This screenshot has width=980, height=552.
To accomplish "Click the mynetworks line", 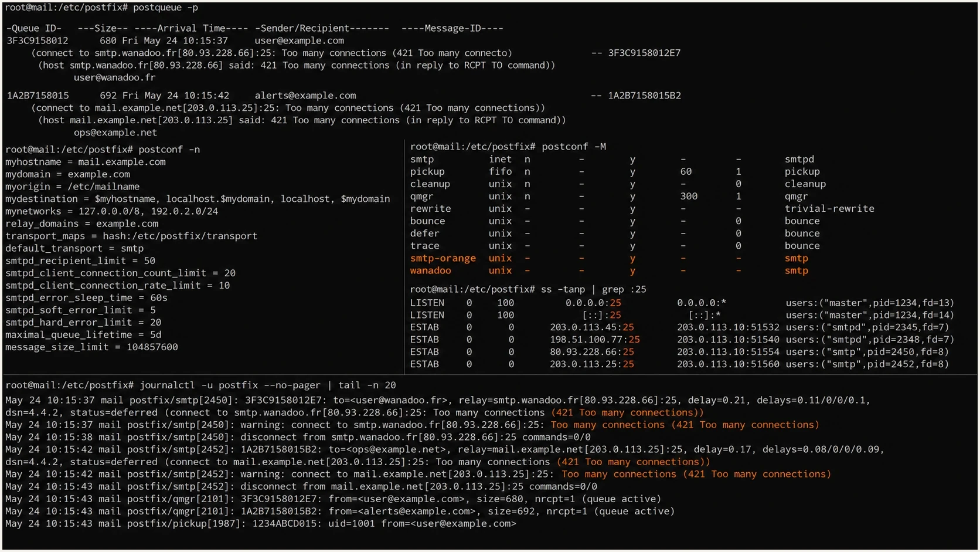I will 112,211.
